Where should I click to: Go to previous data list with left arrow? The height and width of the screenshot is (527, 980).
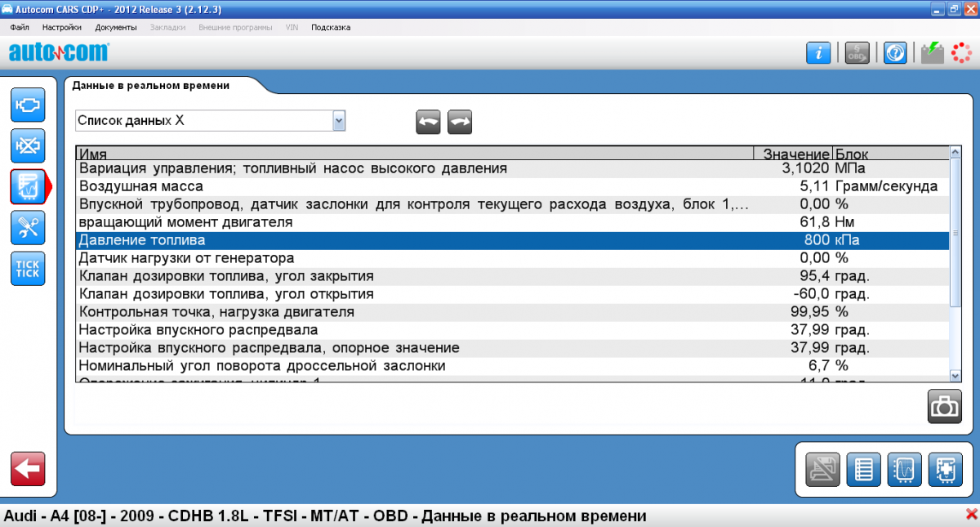(429, 122)
